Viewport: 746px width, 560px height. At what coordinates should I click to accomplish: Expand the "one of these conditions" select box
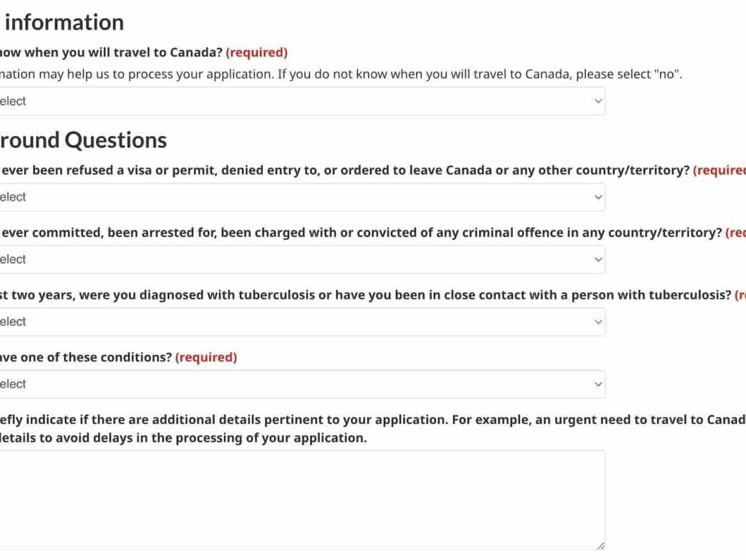pos(301,384)
